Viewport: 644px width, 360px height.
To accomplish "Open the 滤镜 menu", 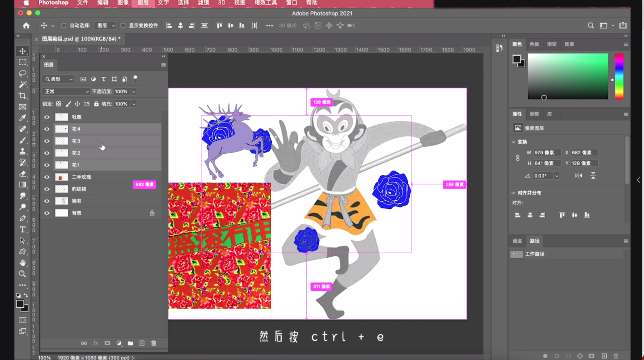I will point(203,3).
